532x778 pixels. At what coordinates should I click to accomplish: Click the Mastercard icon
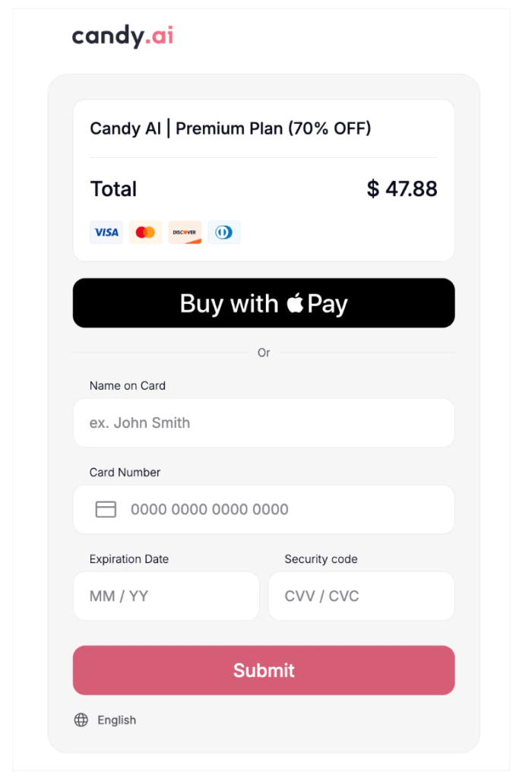tap(145, 232)
